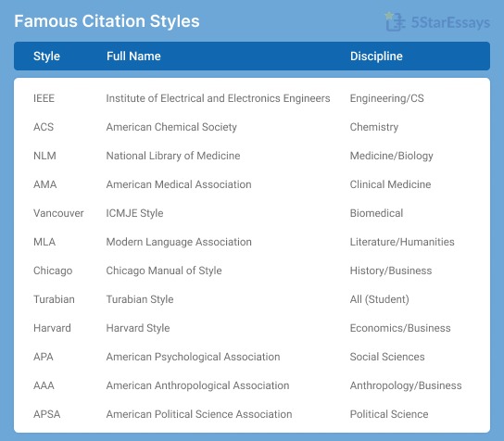The image size is (504, 441).
Task: Click 'American Chemical Society' full name
Action: pos(171,127)
